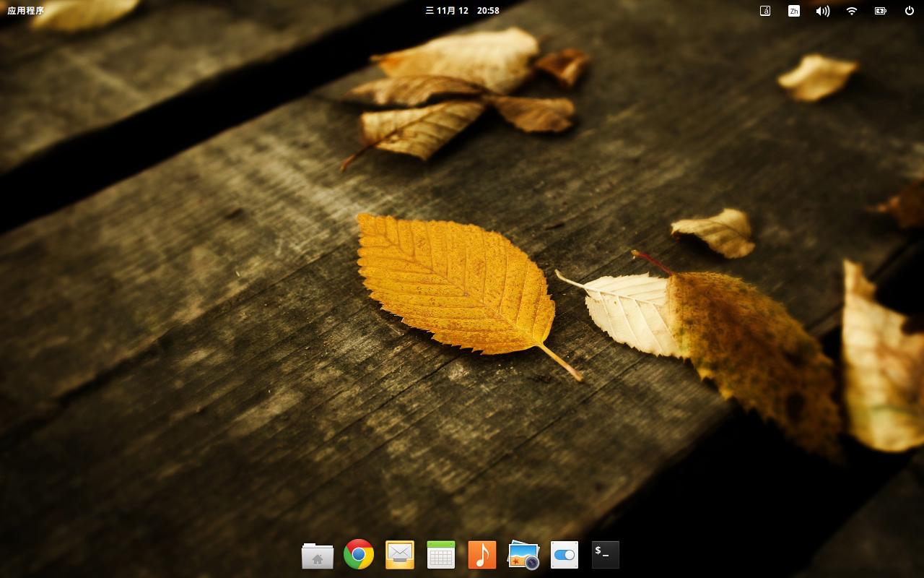
Task: Open the Zh input method indicator
Action: (x=794, y=11)
